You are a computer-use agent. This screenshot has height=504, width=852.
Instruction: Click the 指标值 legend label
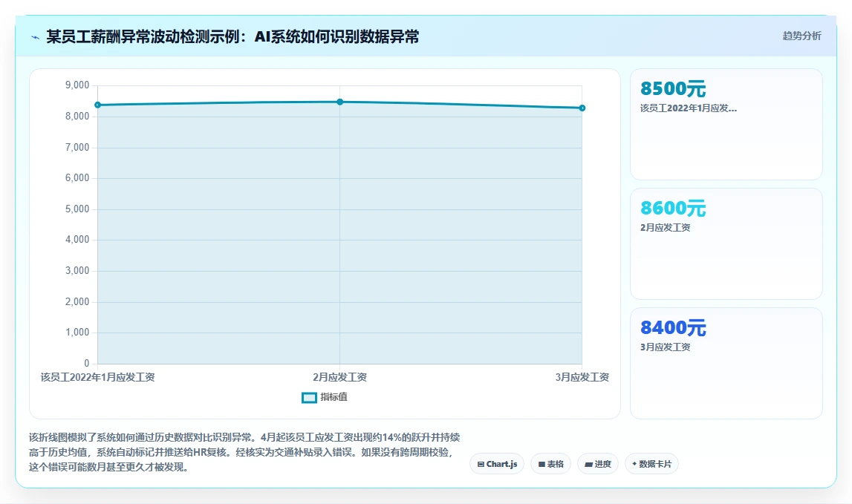tap(334, 397)
